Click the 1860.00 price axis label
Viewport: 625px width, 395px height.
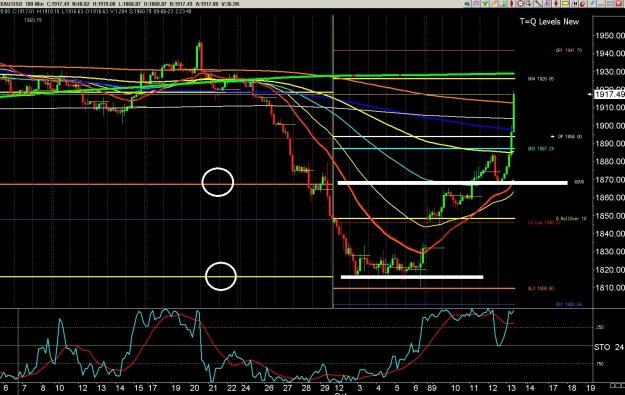tap(610, 197)
